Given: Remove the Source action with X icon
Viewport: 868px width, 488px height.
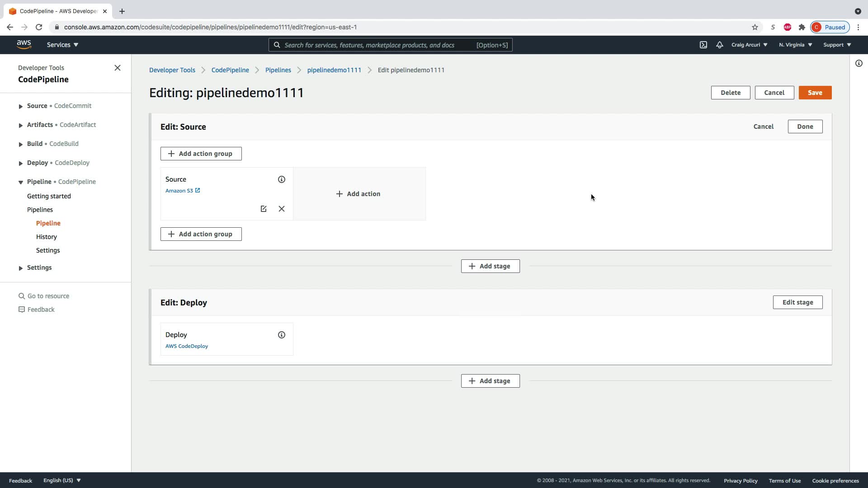Looking at the screenshot, I should 282,209.
